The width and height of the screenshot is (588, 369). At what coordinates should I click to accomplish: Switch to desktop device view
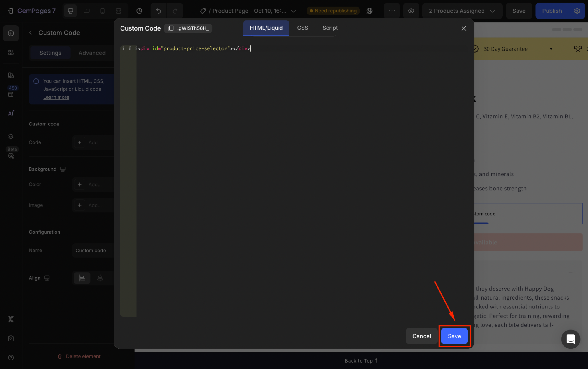click(x=70, y=11)
